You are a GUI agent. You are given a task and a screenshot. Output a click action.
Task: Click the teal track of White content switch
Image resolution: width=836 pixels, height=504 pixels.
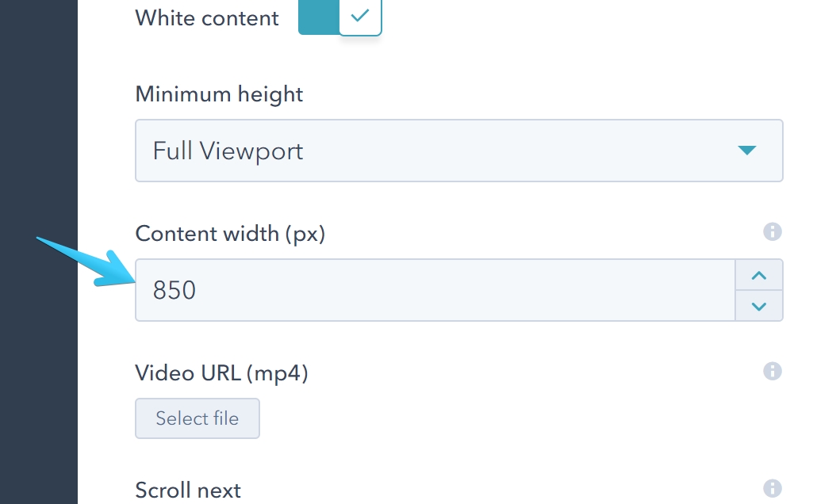318,17
